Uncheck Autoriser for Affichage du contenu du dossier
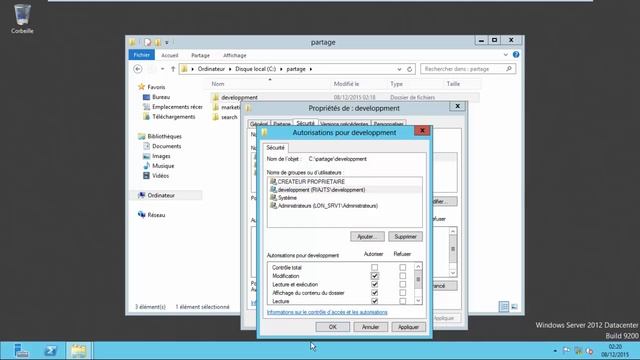Image resolution: width=640 pixels, height=360 pixels. 374,293
